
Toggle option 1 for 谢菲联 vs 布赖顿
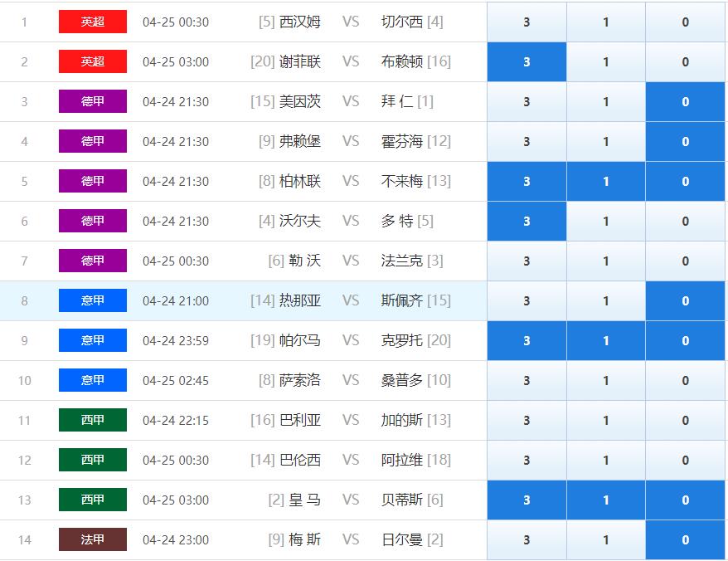click(x=606, y=61)
